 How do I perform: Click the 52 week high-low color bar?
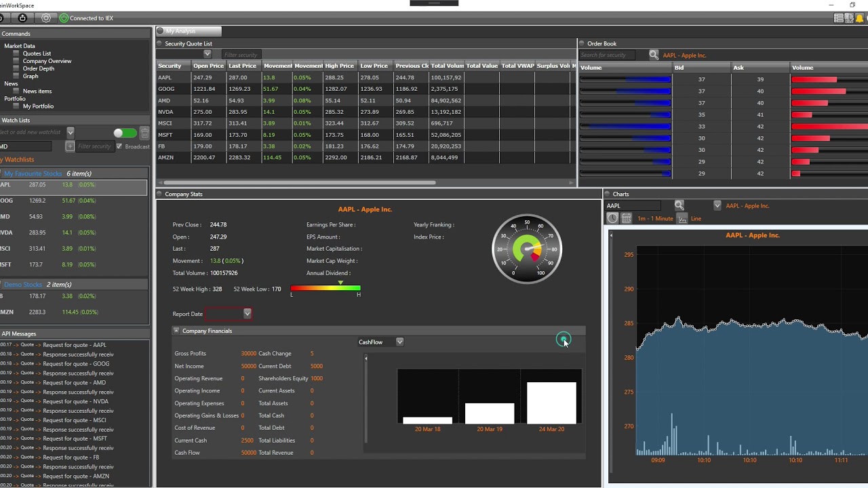click(x=325, y=289)
